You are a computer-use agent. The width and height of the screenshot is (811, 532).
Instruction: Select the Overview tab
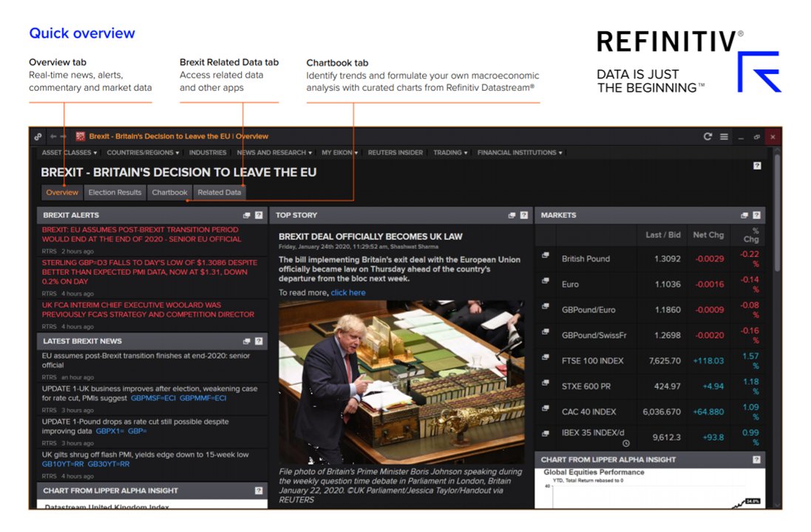62,192
